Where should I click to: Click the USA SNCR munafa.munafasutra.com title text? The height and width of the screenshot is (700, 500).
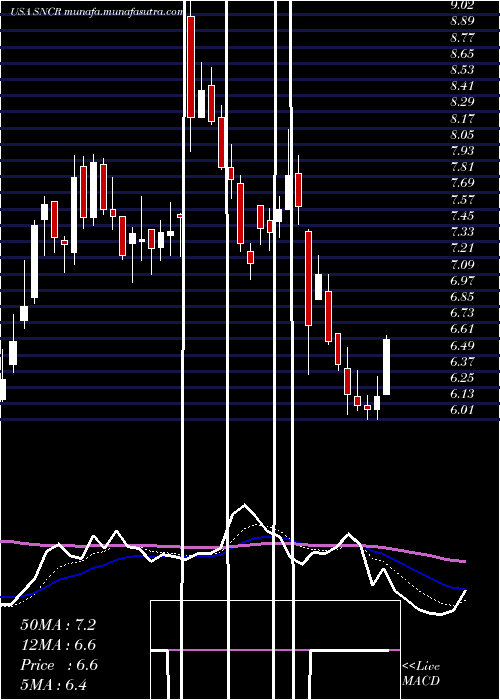[x=97, y=12]
